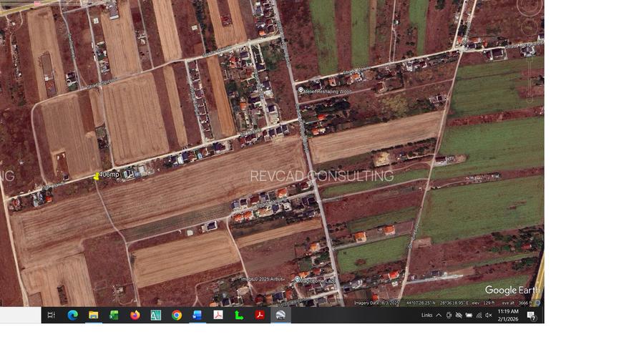Viewport: 644px width, 362px height.
Task: Click the network status tray icon
Action: point(479,315)
